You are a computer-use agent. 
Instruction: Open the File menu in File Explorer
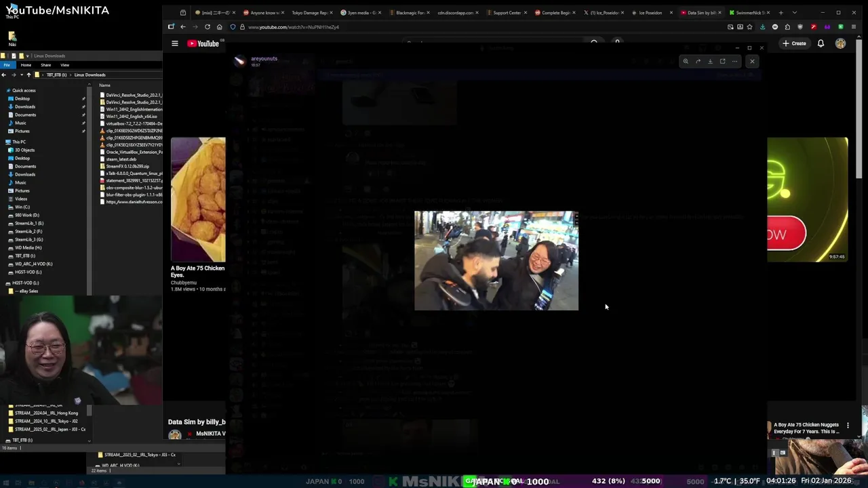point(7,65)
